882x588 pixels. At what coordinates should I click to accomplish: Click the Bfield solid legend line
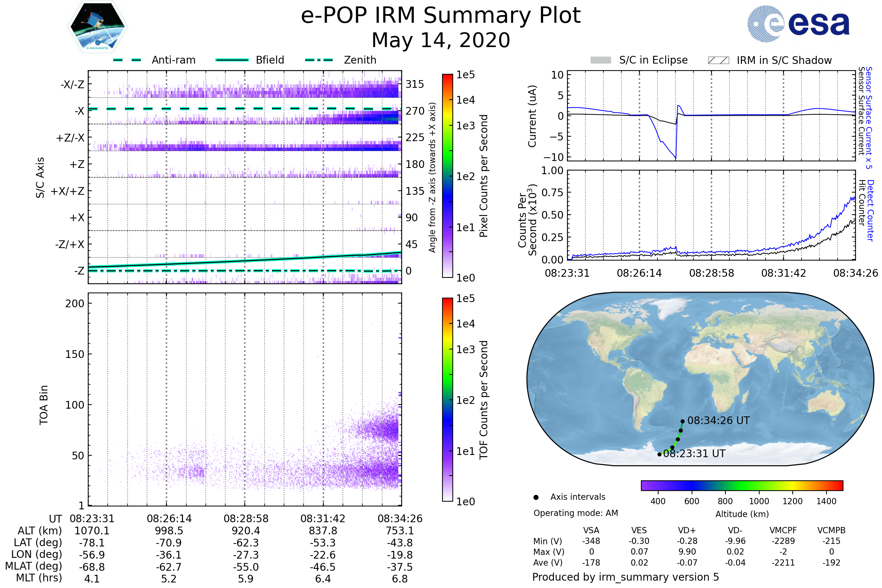pyautogui.click(x=232, y=60)
